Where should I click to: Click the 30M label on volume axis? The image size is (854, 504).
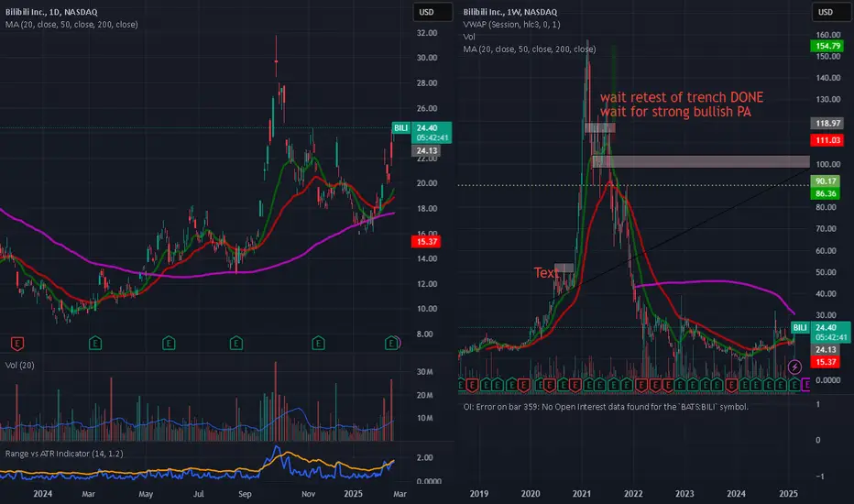[425, 372]
